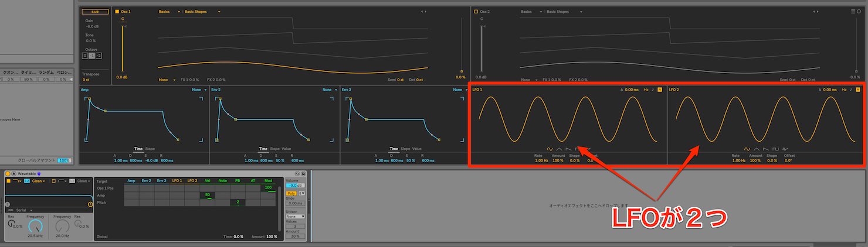868x247 pixels.
Task: Set LFO 2 rate to note sync
Action: click(851, 90)
